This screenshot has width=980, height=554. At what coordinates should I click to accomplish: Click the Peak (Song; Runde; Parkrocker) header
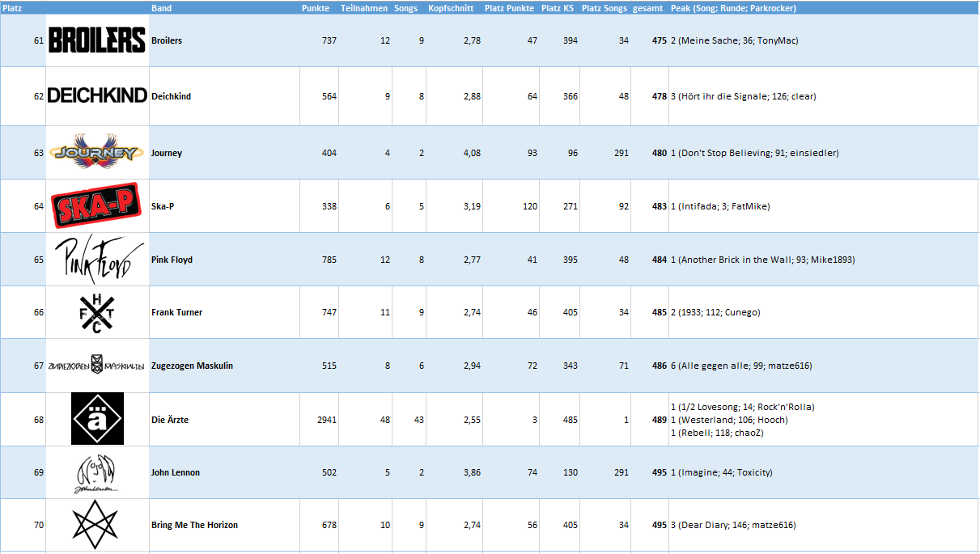[x=733, y=8]
